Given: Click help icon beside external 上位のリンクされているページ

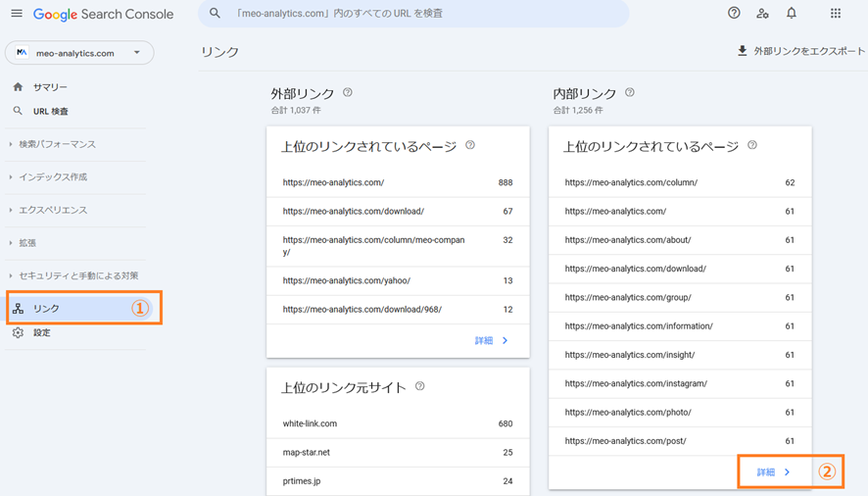Looking at the screenshot, I should (x=470, y=145).
